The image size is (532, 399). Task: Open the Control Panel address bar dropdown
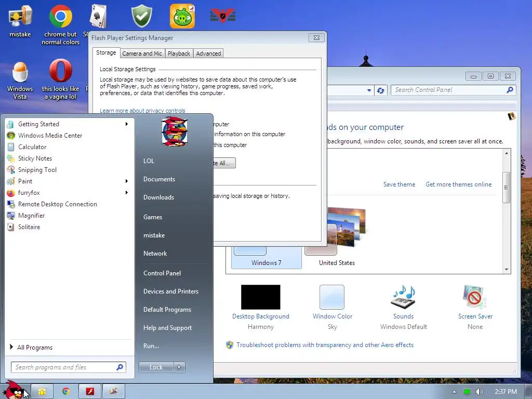pos(369,90)
